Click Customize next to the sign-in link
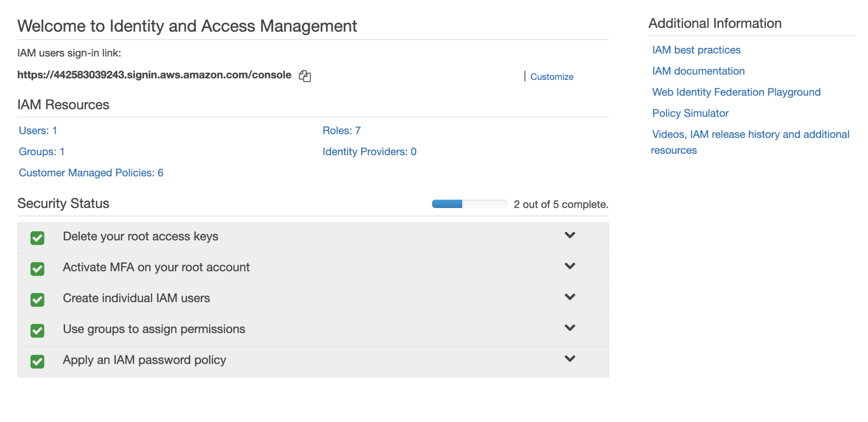Image resolution: width=868 pixels, height=422 pixels. point(551,76)
